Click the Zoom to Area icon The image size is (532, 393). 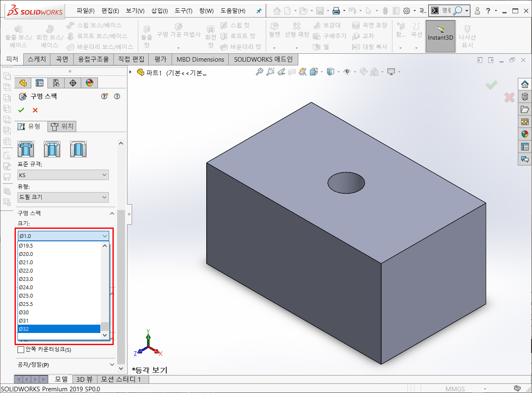(x=270, y=72)
